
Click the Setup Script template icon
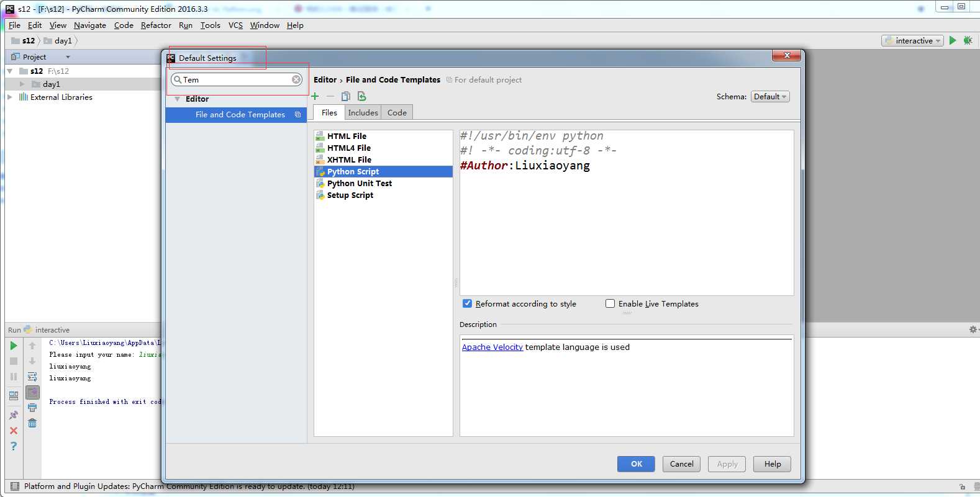click(x=320, y=195)
